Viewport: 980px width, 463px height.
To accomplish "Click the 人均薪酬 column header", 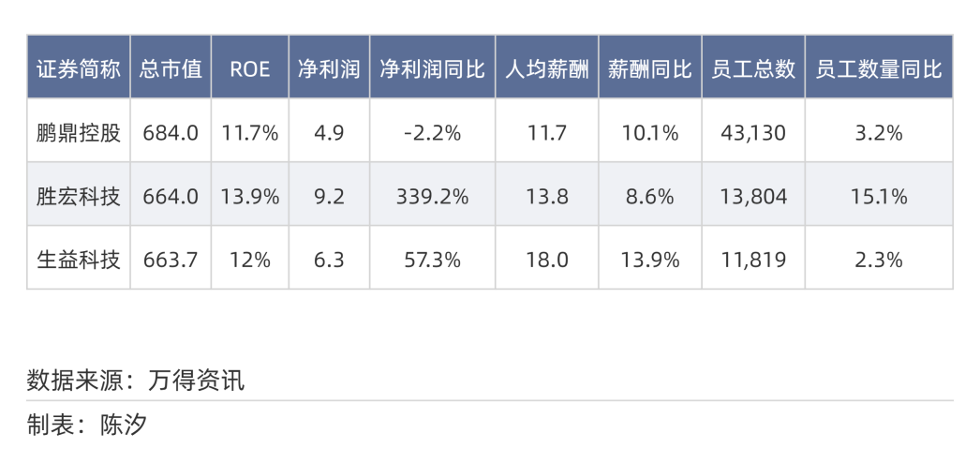I will coord(547,68).
